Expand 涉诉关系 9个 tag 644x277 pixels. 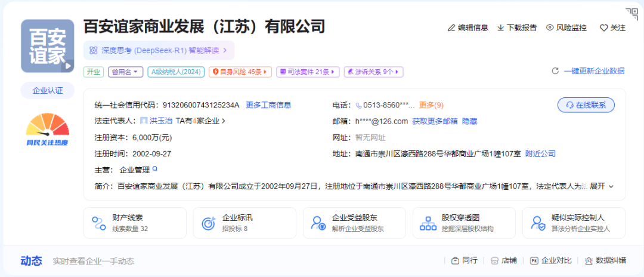pos(374,72)
